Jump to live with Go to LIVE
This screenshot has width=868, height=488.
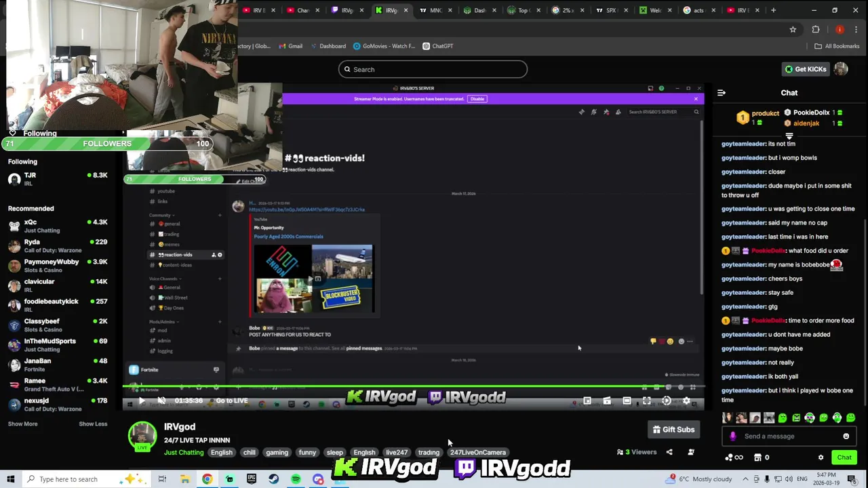231,401
